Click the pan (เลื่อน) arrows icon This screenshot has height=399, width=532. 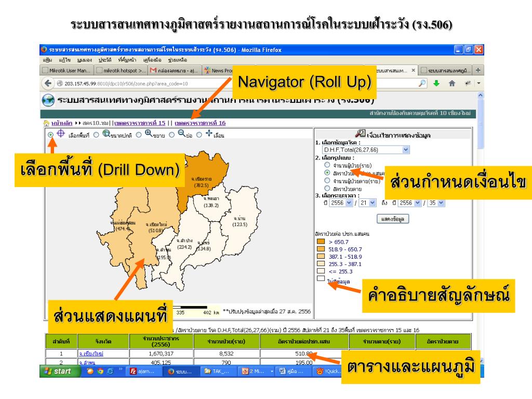tap(209, 134)
